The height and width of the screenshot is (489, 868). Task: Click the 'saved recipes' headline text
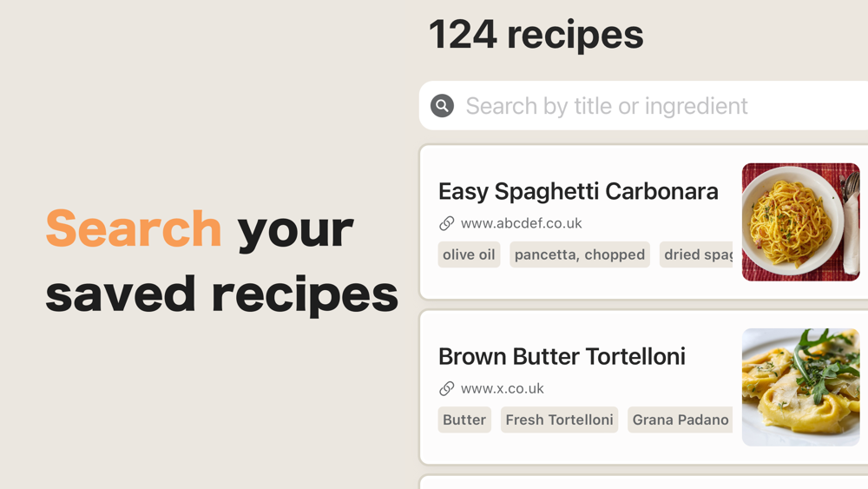coord(221,294)
